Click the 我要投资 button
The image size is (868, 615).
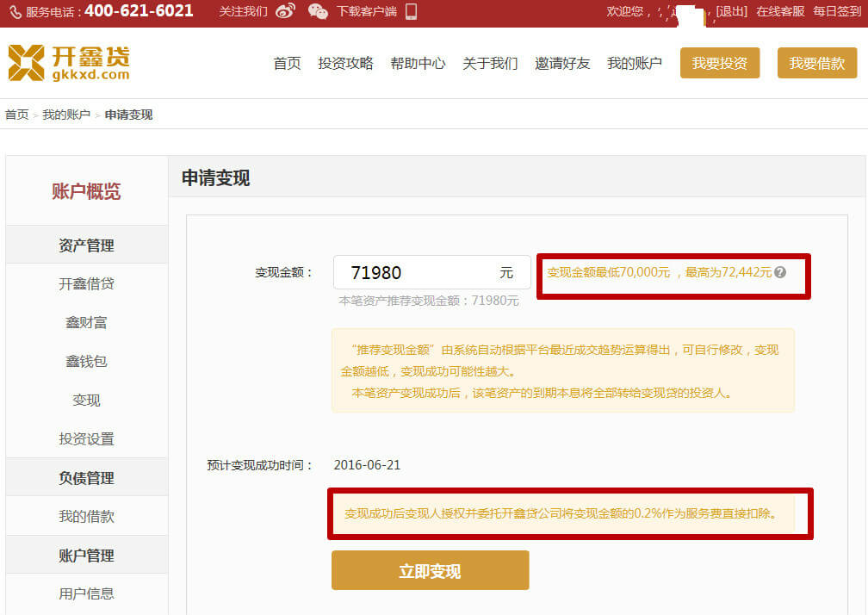coord(720,63)
